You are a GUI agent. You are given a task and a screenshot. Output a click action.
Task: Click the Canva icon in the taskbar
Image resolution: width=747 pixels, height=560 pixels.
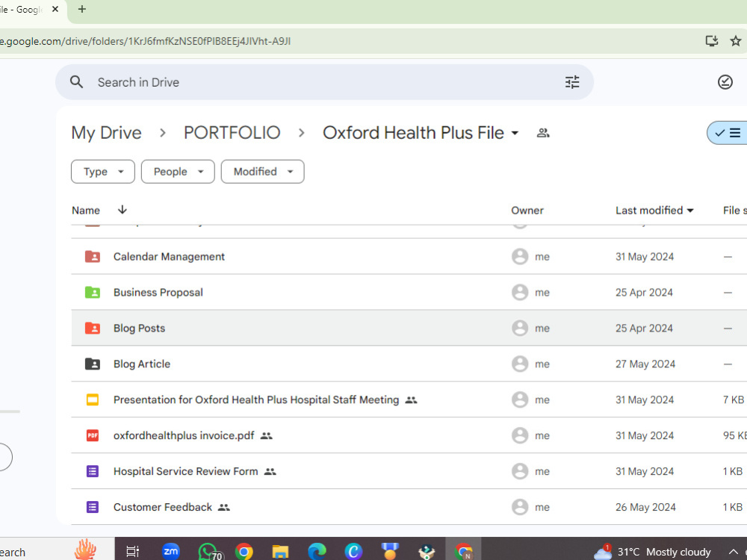coord(353,552)
